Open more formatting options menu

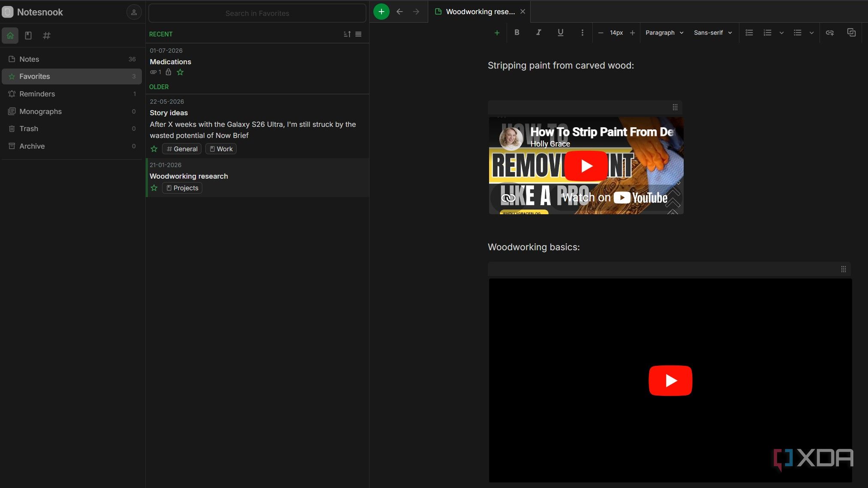[582, 33]
